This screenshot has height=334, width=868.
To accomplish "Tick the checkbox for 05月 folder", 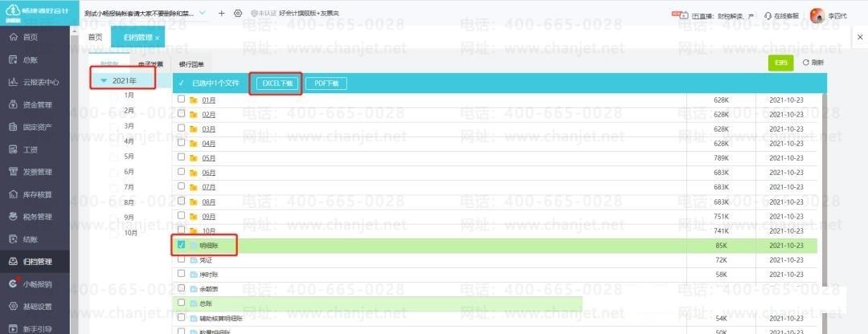I will (181, 157).
